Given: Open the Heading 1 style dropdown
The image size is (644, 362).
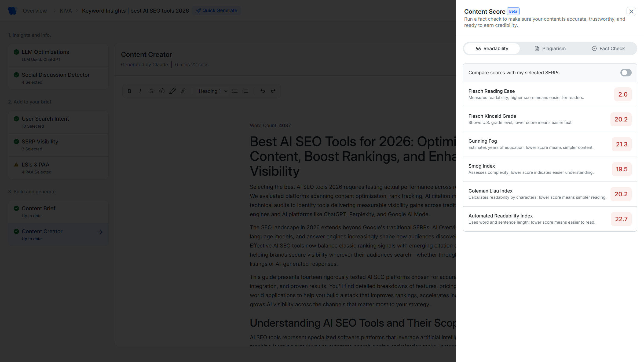Looking at the screenshot, I should pyautogui.click(x=213, y=91).
